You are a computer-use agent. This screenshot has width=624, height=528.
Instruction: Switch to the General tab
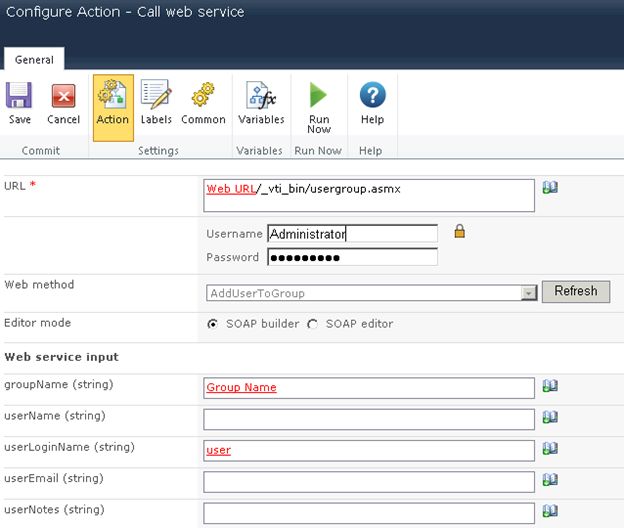pyautogui.click(x=34, y=60)
